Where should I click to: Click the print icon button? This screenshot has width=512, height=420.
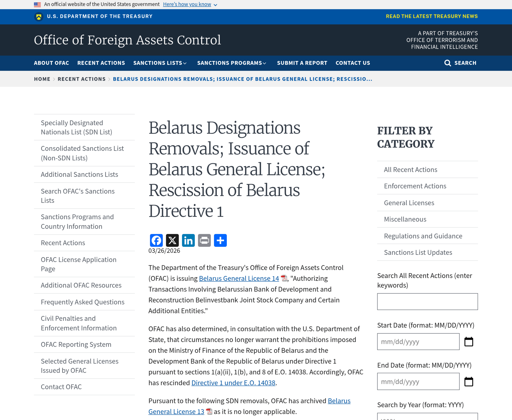(x=204, y=240)
